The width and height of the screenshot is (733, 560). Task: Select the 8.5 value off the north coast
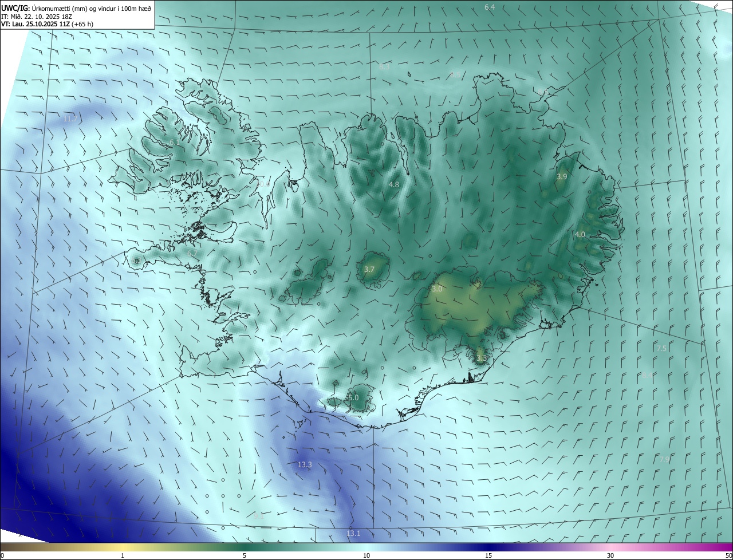click(x=455, y=74)
